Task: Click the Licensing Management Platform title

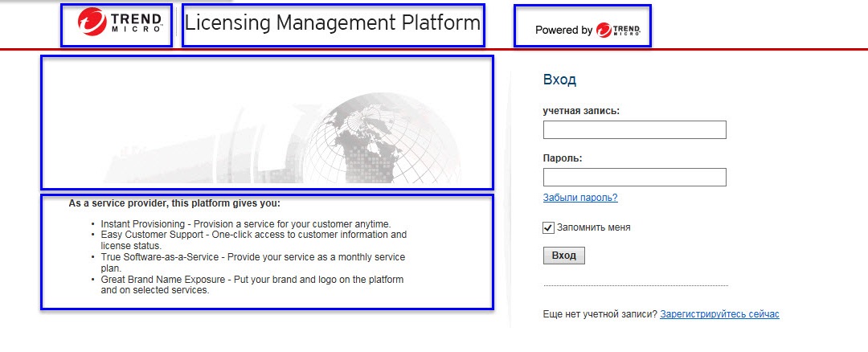Action: [x=332, y=24]
